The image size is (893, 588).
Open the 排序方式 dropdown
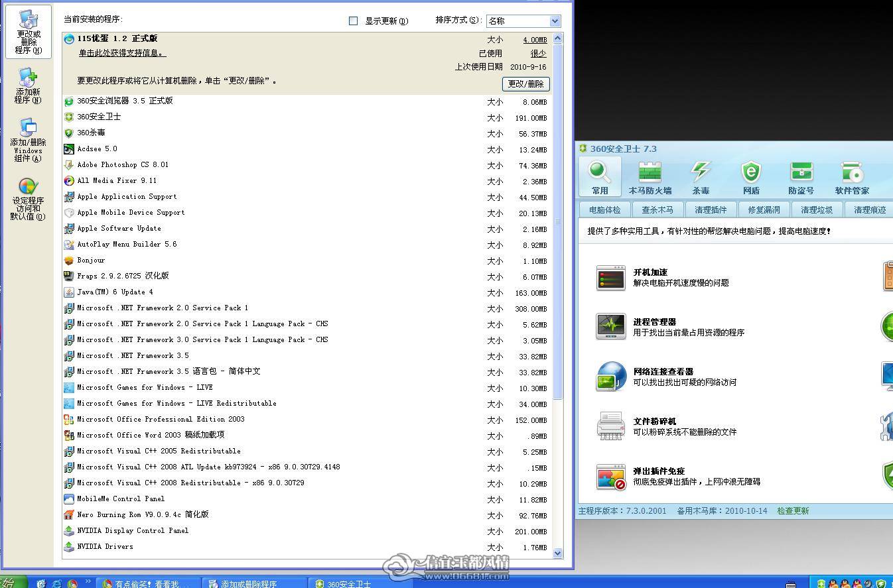point(523,21)
